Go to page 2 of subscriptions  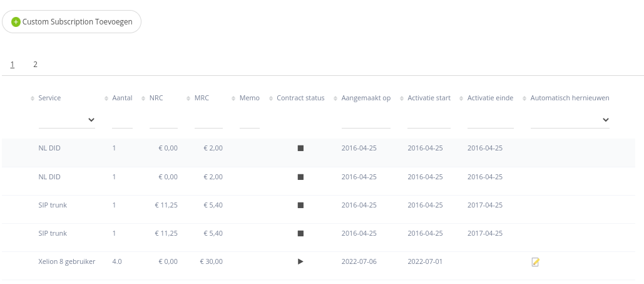(36, 65)
